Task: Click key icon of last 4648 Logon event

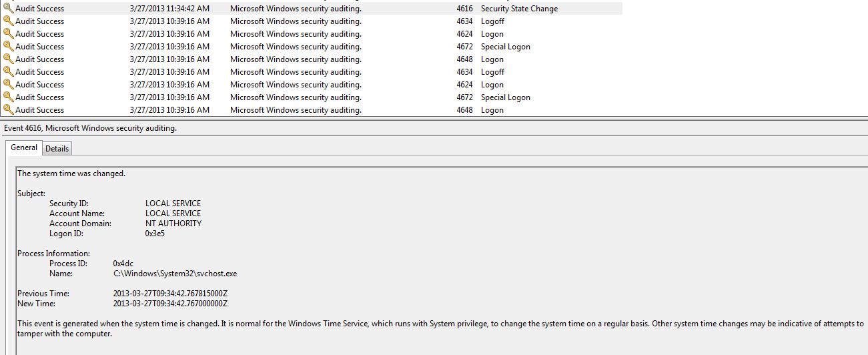Action: [x=8, y=110]
